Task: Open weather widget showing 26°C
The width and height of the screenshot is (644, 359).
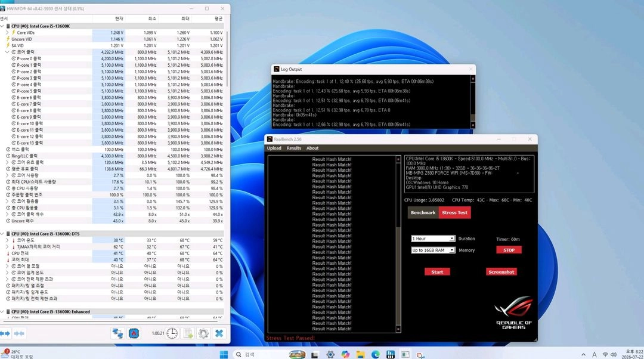Action: [17, 354]
